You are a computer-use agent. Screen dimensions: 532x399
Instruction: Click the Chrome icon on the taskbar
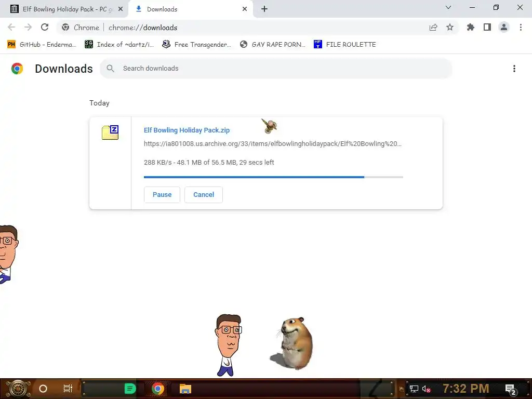point(157,389)
